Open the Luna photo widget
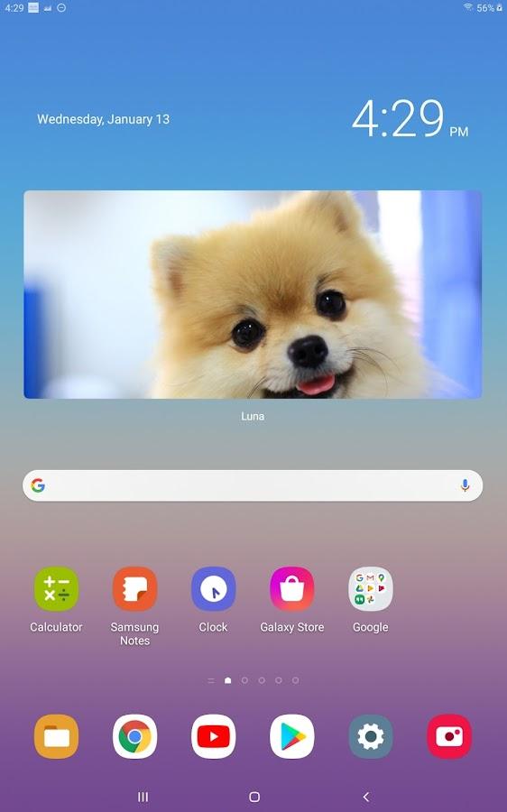The height and width of the screenshot is (812, 507). click(253, 294)
